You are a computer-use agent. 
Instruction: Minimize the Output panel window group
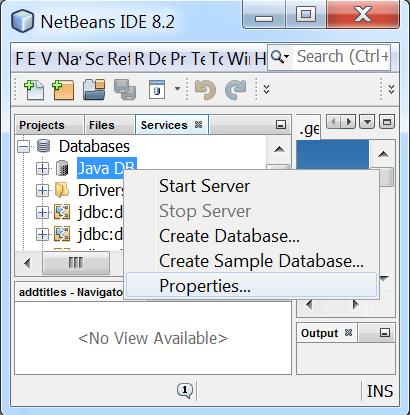click(385, 333)
